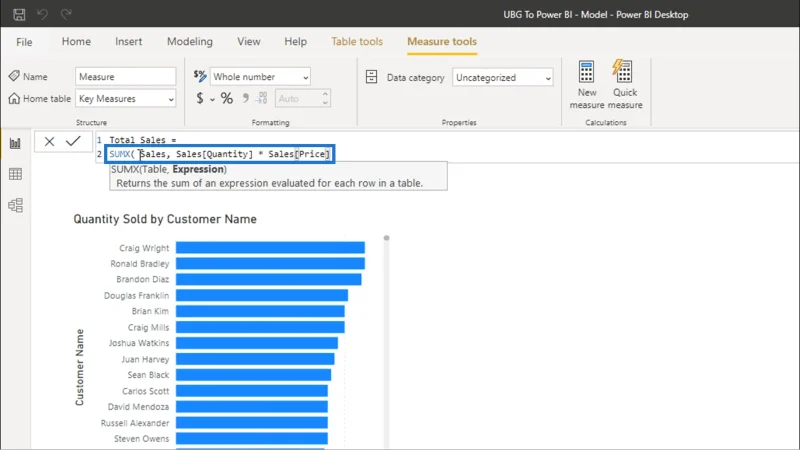Apply percentage format icon
The width and height of the screenshot is (800, 450).
pos(227,98)
